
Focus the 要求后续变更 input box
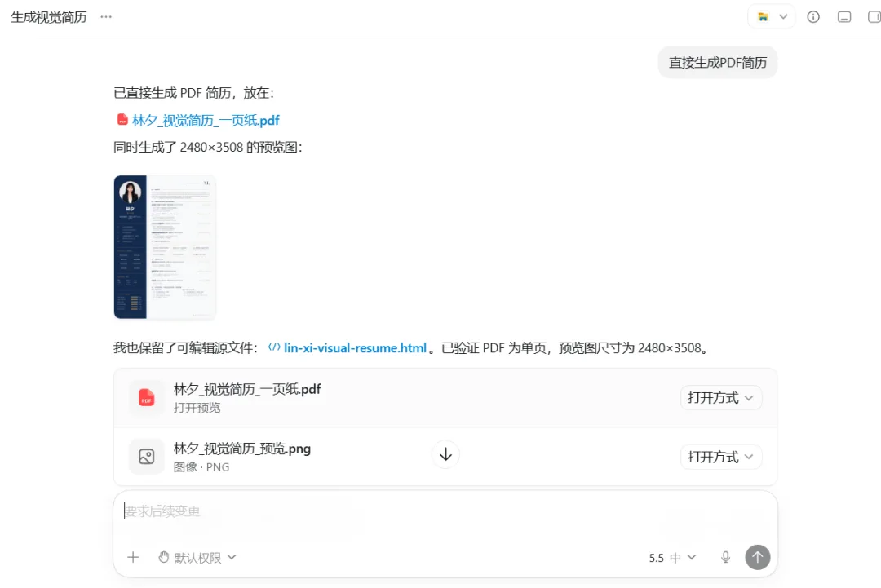pos(445,511)
